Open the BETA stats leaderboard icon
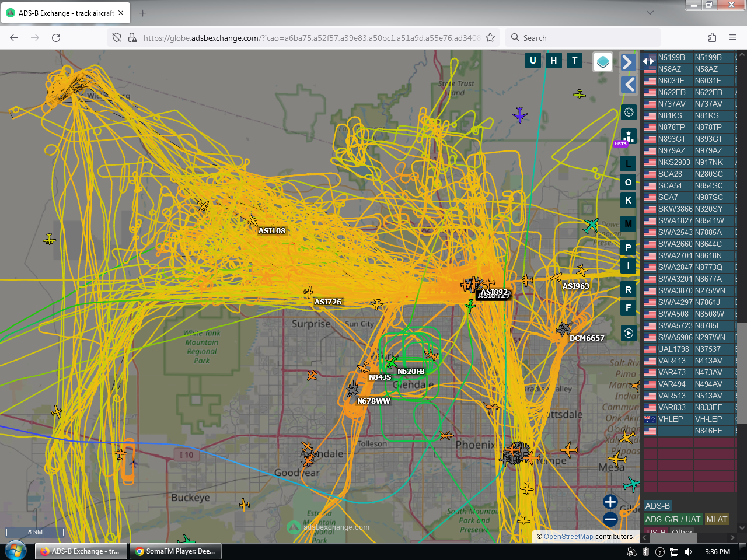Viewport: 747px width, 560px height. (x=629, y=136)
